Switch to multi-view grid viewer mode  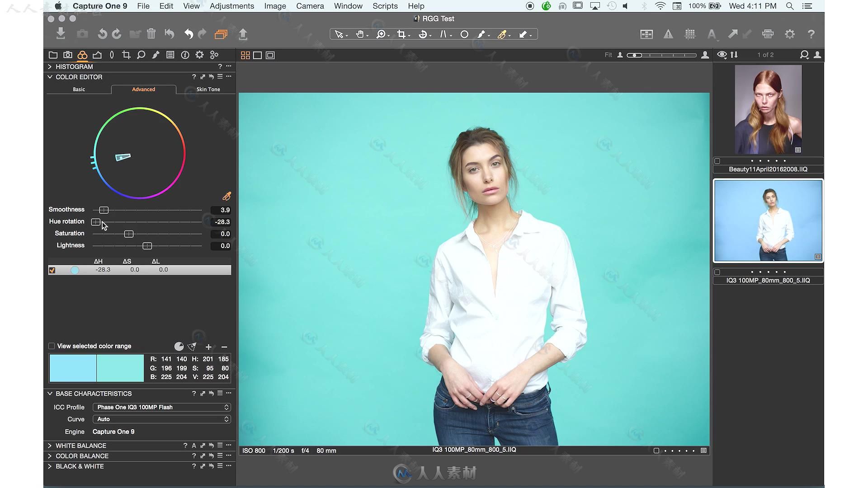(x=245, y=55)
